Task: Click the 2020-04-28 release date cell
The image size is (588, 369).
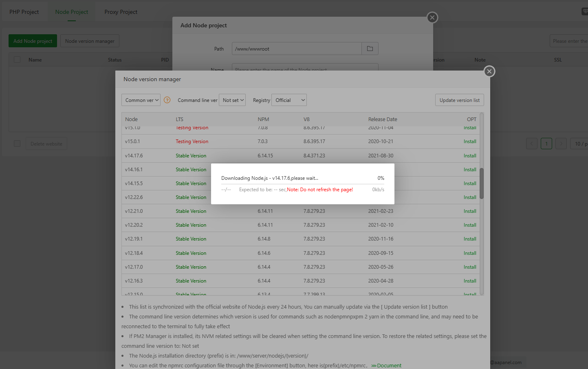Action: coord(381,281)
